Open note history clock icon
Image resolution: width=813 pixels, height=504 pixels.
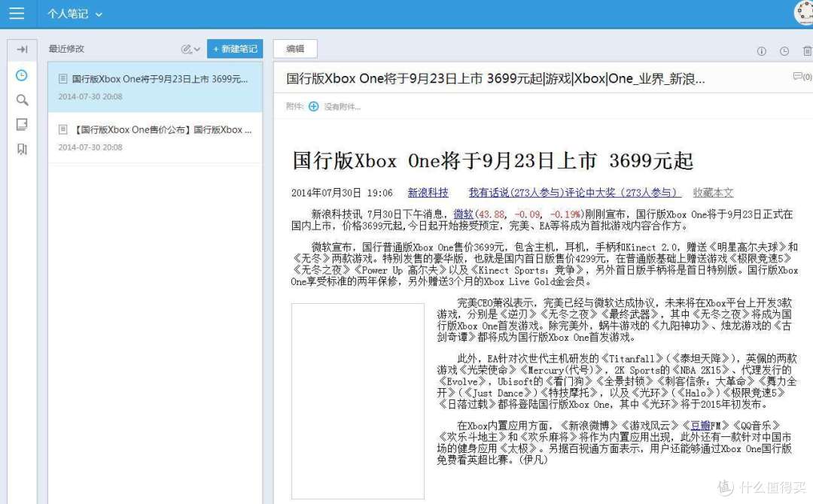784,50
